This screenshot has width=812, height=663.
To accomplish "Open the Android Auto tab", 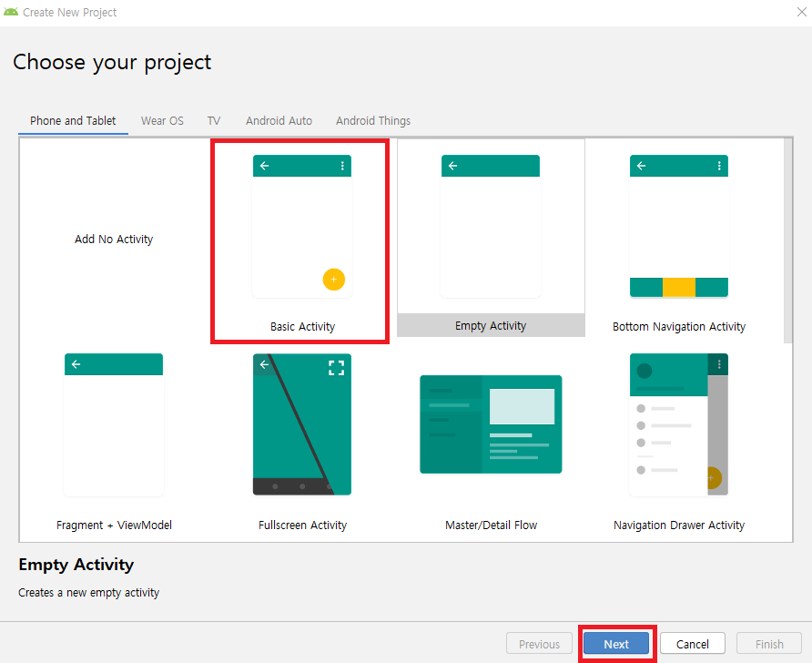I will 279,121.
